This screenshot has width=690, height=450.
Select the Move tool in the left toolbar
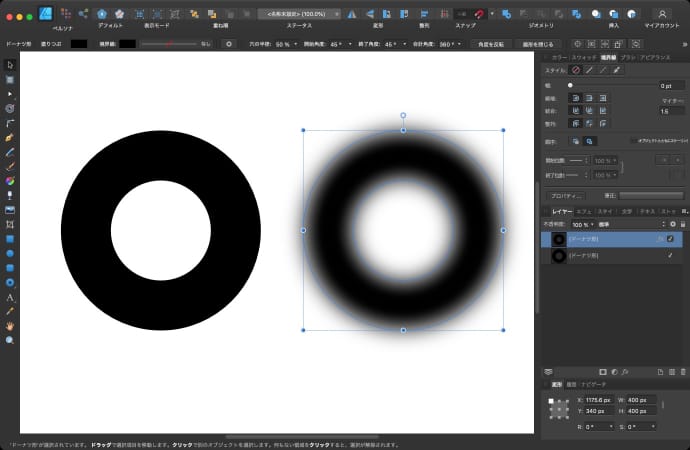10,65
